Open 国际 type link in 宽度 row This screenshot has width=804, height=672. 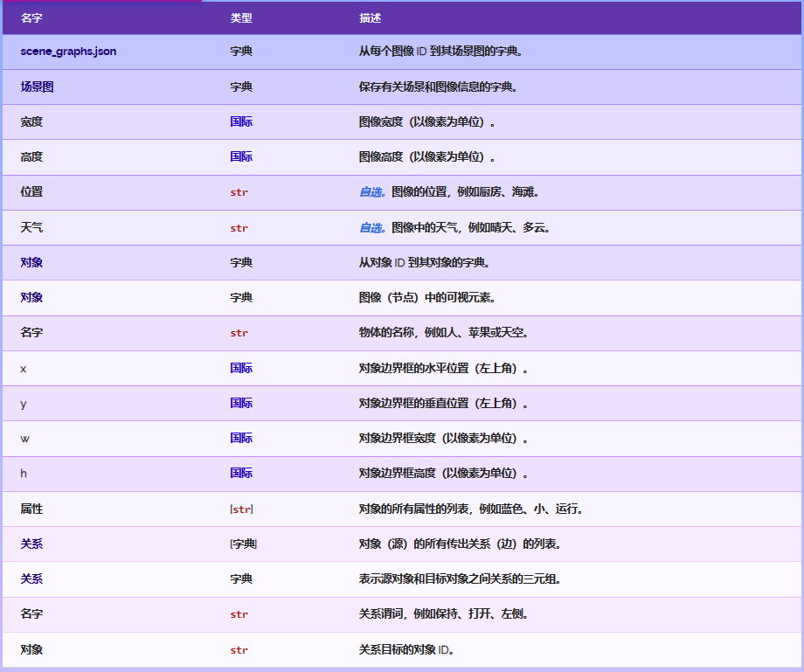coord(241,122)
